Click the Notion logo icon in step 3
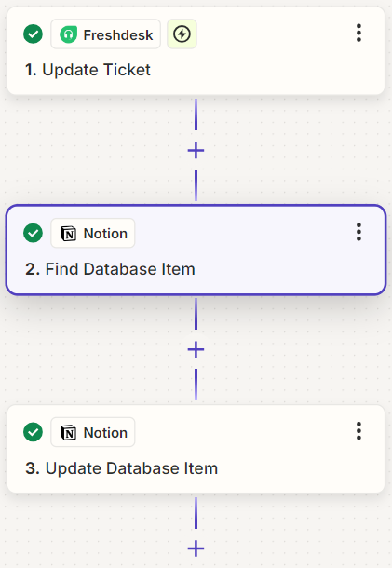Viewport: 392px width, 568px height. point(69,433)
